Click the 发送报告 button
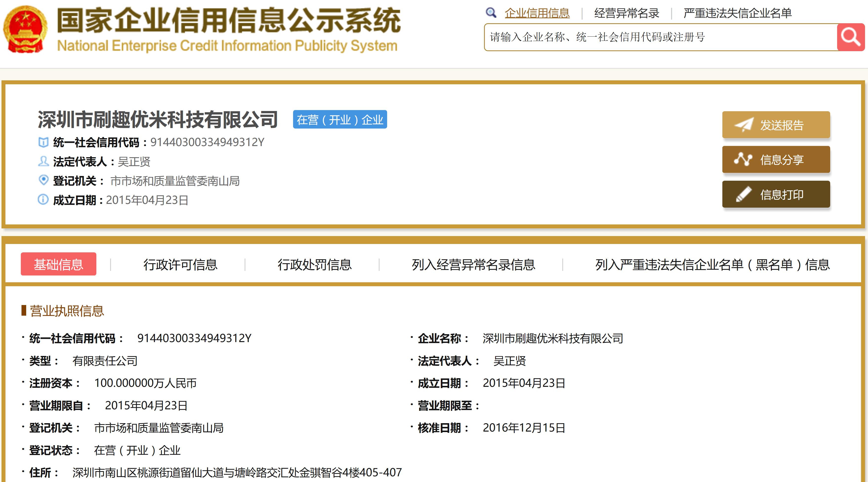868x482 pixels. click(776, 125)
